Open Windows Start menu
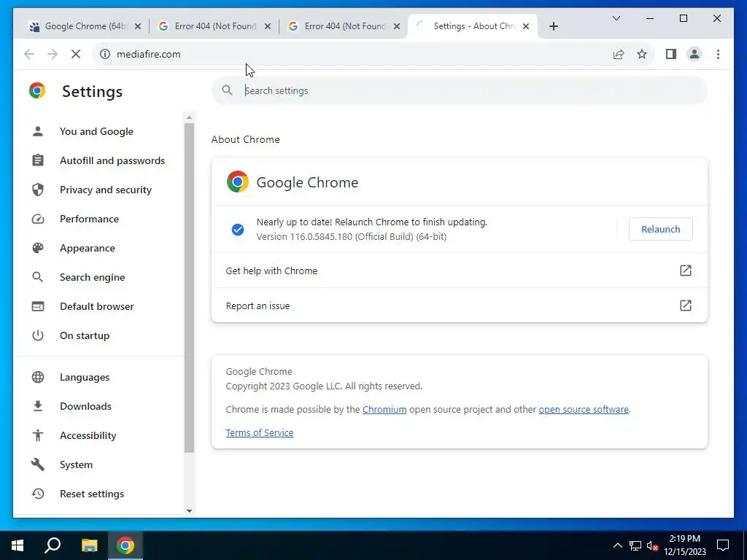Image resolution: width=747 pixels, height=560 pixels. pyautogui.click(x=18, y=545)
